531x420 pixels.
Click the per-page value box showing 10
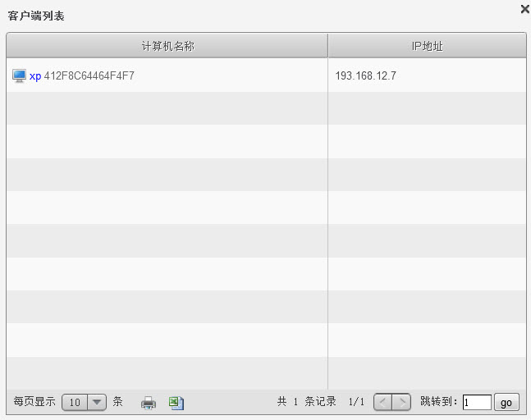[x=75, y=402]
